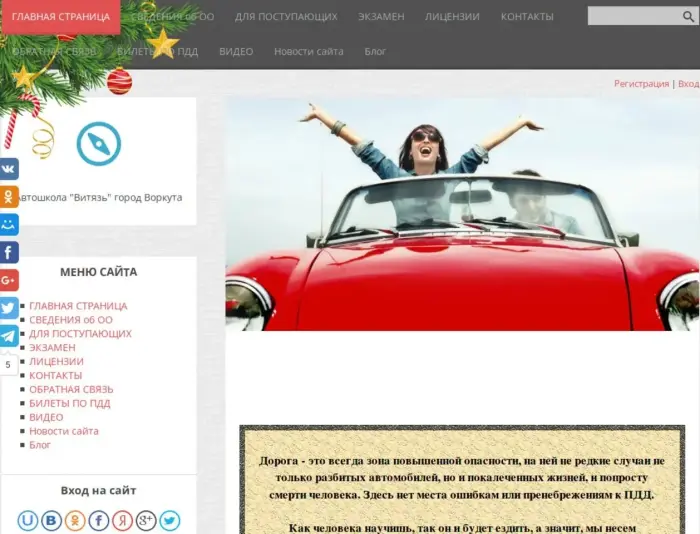Click the Twitter share icon on left edge
This screenshot has height=534, width=700.
coord(8,308)
